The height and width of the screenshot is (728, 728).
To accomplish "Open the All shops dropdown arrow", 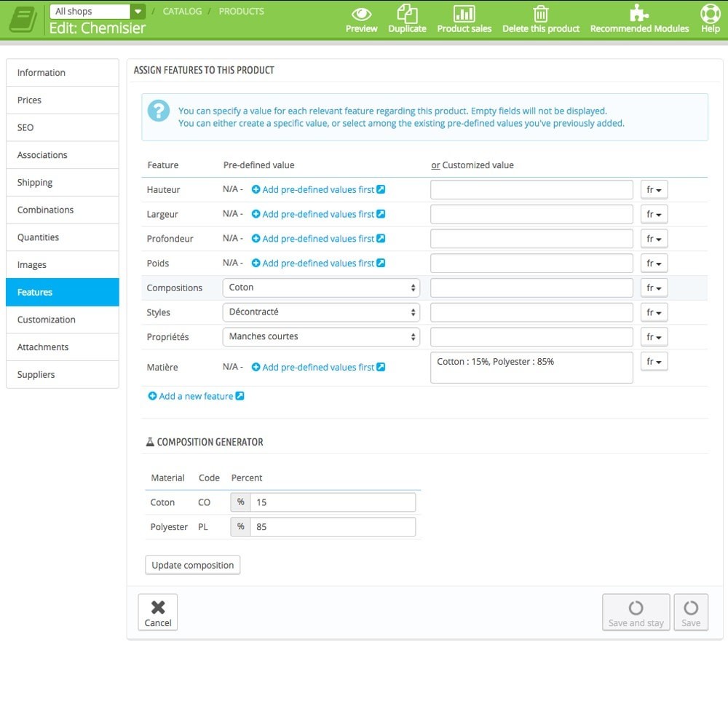I will (138, 11).
